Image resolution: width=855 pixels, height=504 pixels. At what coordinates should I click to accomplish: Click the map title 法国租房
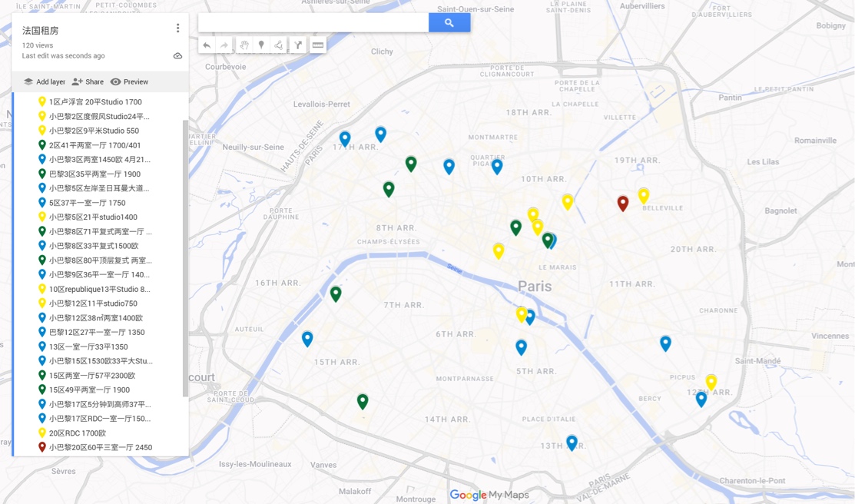coord(41,31)
